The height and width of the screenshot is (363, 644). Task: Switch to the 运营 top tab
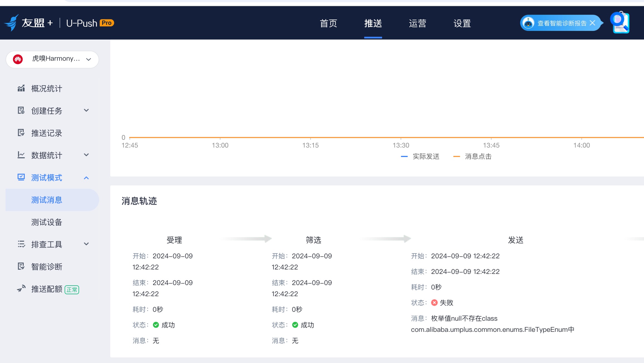(418, 23)
